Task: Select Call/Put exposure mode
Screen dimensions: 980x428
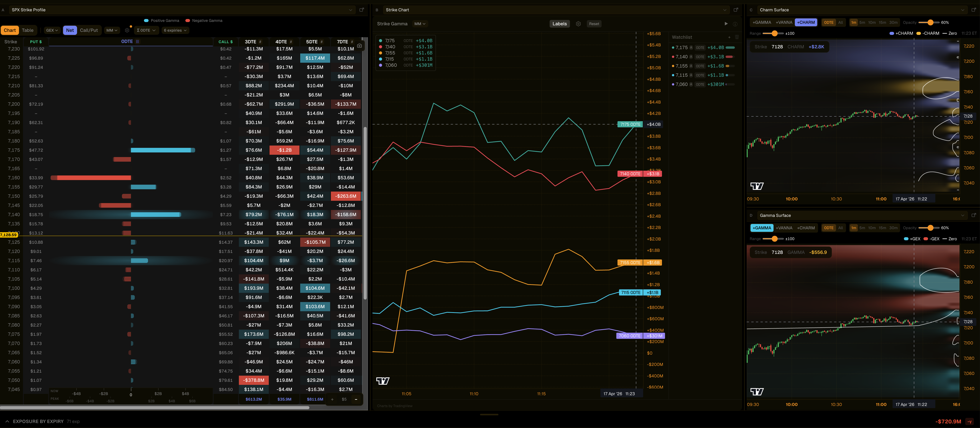Action: coord(89,30)
